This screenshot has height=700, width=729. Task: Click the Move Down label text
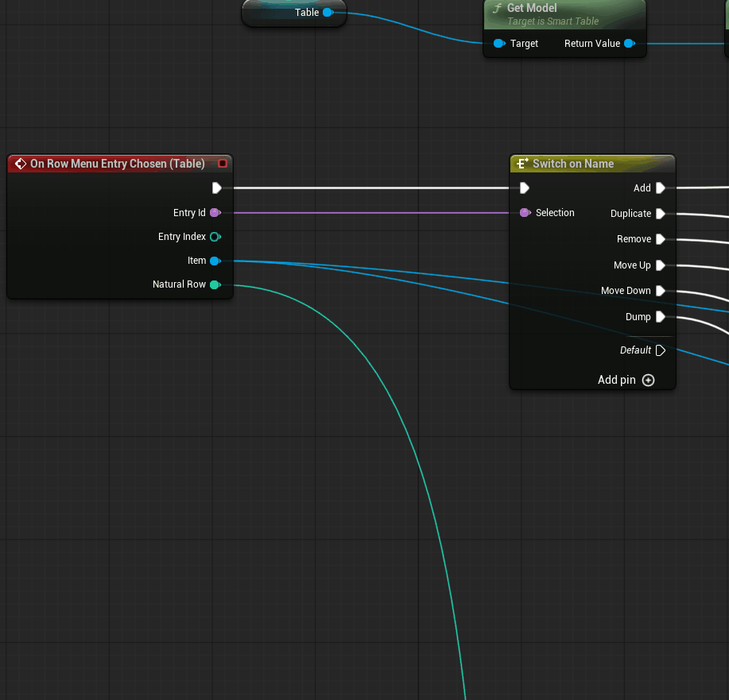point(626,291)
